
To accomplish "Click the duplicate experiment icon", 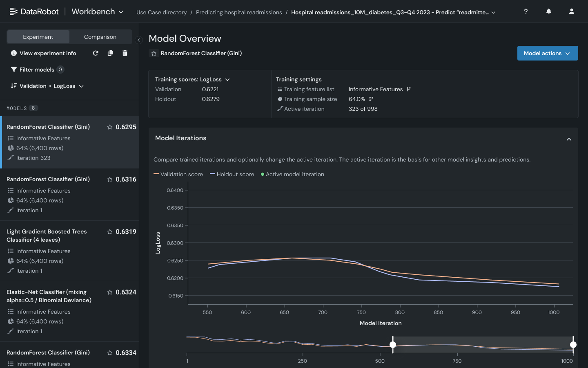I will (110, 53).
